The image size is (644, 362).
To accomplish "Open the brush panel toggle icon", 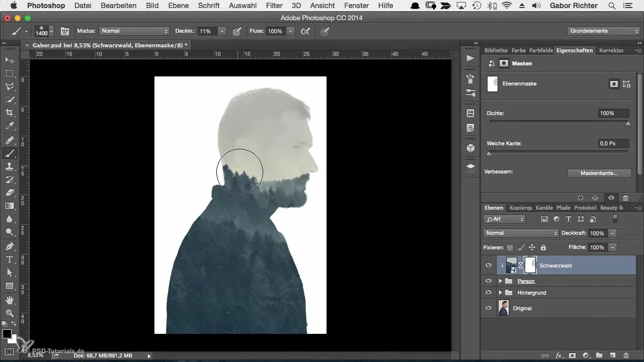I will click(x=65, y=31).
